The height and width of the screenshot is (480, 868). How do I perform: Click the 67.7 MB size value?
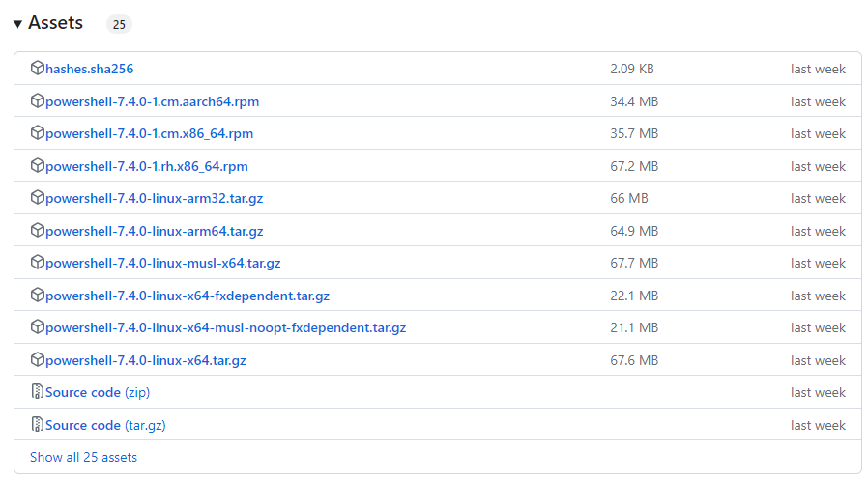point(634,264)
